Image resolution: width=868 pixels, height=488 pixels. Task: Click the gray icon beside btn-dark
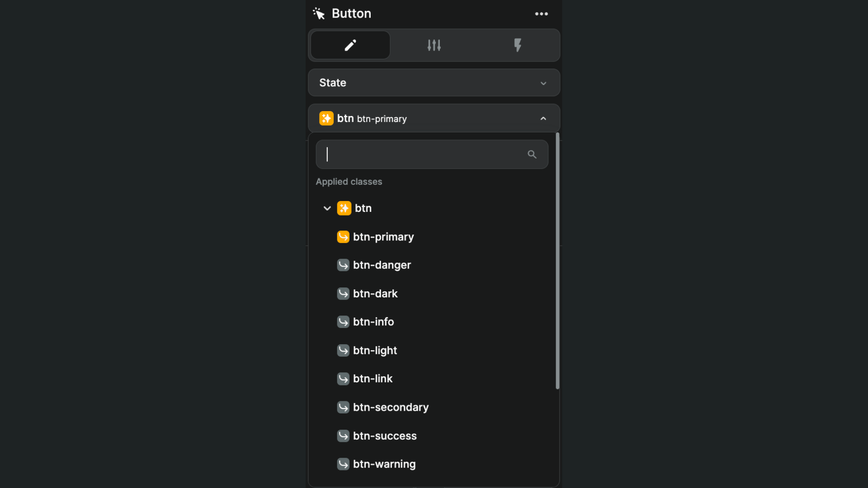tap(343, 294)
